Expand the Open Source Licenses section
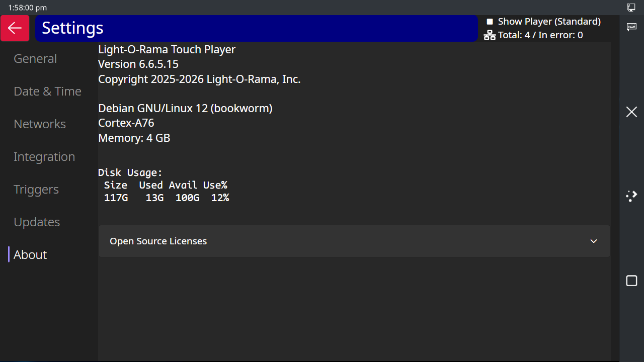The height and width of the screenshot is (362, 644). 354,241
